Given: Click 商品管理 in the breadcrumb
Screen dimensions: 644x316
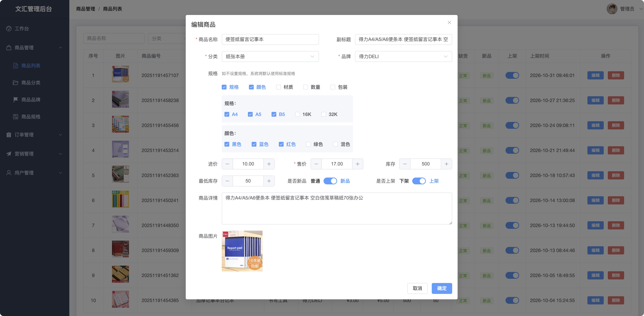Looking at the screenshot, I should click(85, 9).
